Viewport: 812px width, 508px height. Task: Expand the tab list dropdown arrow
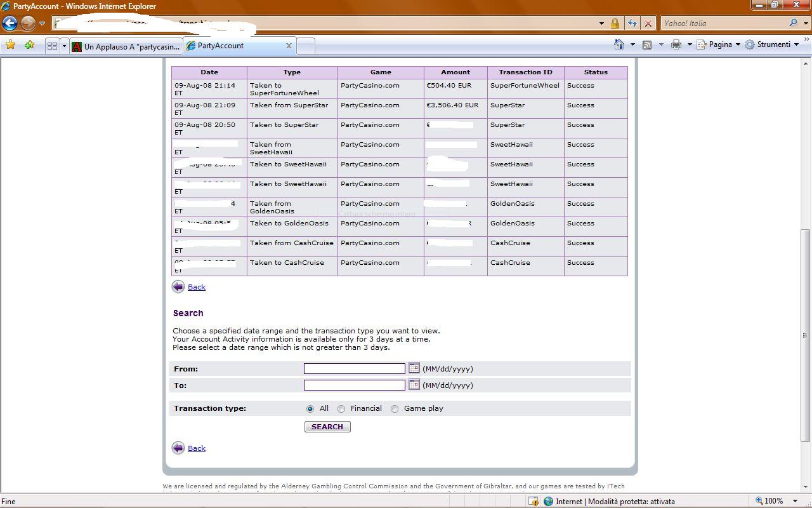coord(64,46)
